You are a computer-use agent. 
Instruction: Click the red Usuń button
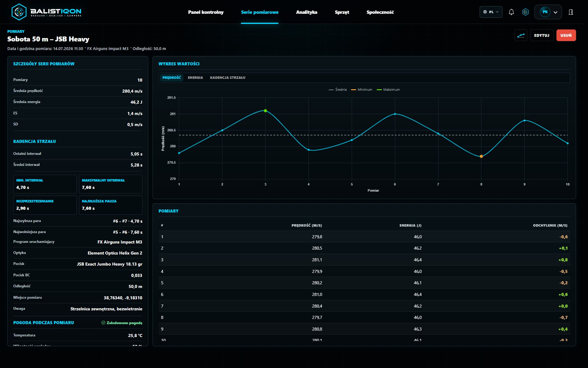566,35
